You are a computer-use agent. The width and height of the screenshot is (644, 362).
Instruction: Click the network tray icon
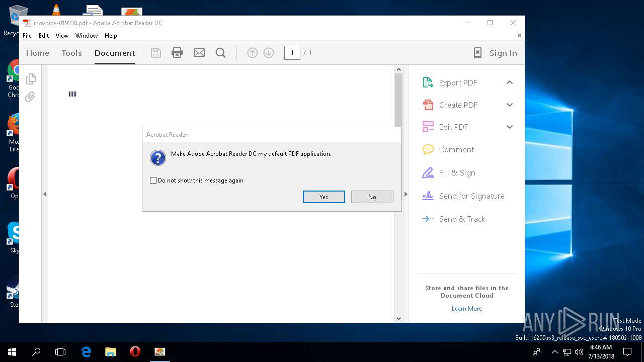567,352
